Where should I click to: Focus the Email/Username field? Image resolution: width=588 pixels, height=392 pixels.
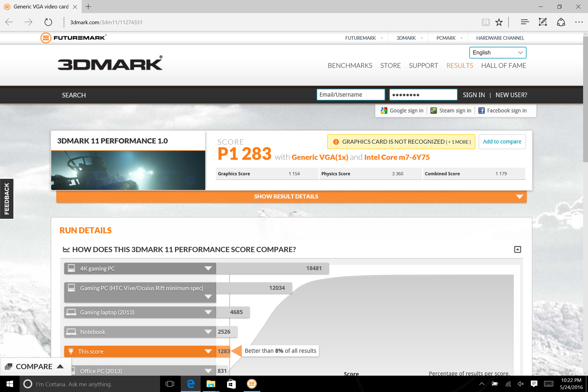tap(351, 95)
